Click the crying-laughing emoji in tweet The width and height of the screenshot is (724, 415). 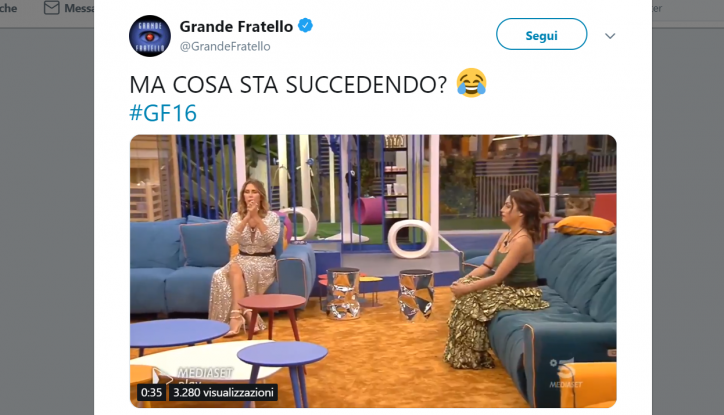471,83
